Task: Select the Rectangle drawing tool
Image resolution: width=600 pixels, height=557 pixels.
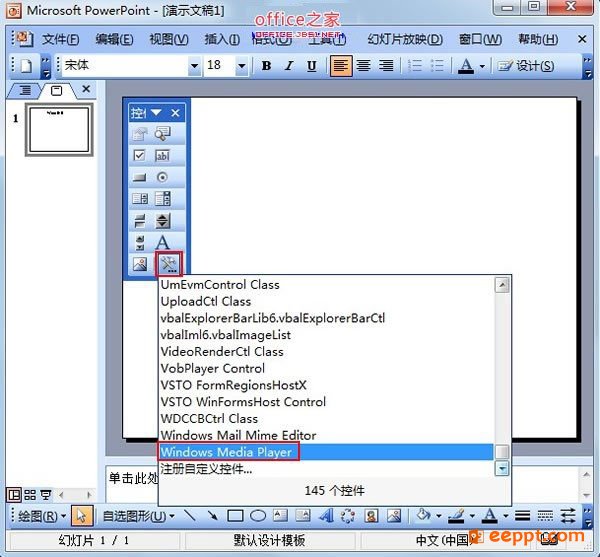Action: [235, 516]
